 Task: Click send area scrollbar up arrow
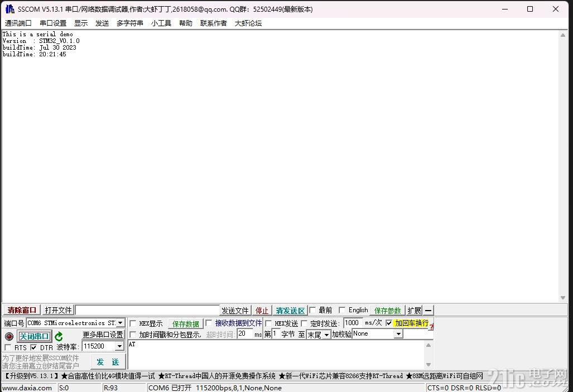428,345
